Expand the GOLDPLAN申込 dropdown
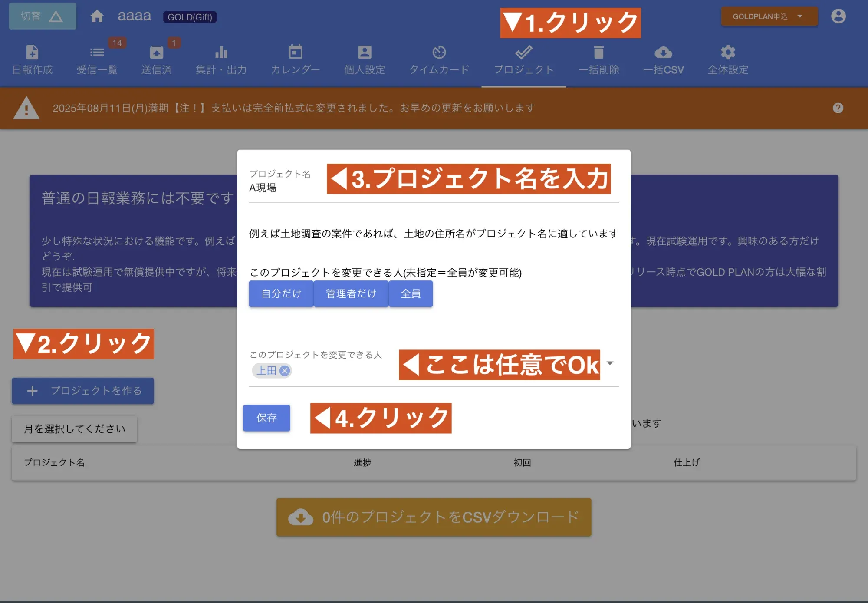This screenshot has height=603, width=868. [x=769, y=16]
